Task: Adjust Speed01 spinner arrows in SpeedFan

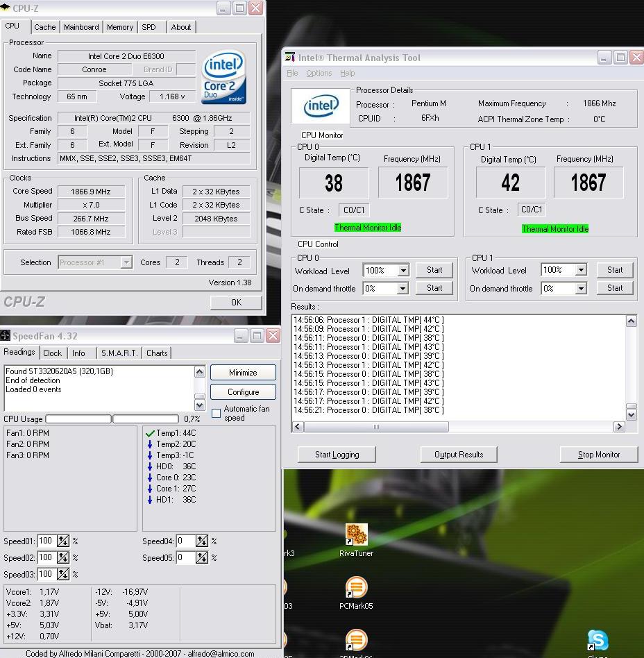Action: [63, 541]
